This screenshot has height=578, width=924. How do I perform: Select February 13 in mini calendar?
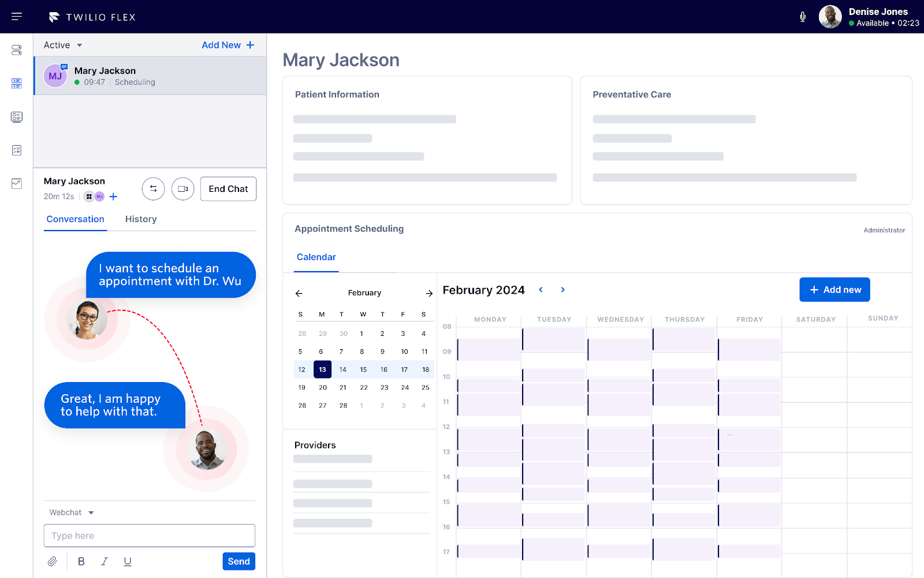tap(322, 369)
